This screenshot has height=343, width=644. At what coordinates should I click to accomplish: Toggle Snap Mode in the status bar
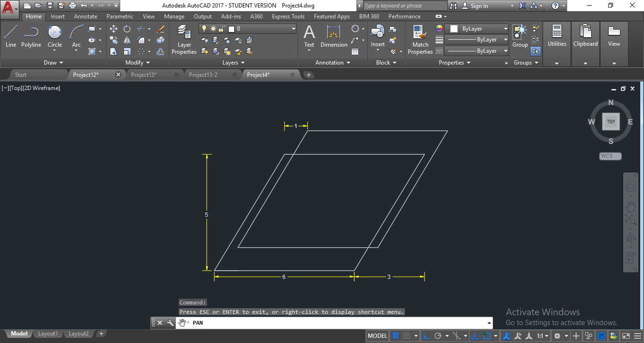point(405,335)
